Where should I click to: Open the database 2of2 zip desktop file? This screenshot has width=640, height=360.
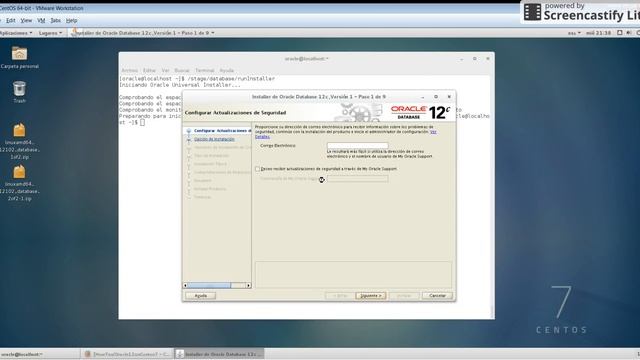(x=19, y=183)
